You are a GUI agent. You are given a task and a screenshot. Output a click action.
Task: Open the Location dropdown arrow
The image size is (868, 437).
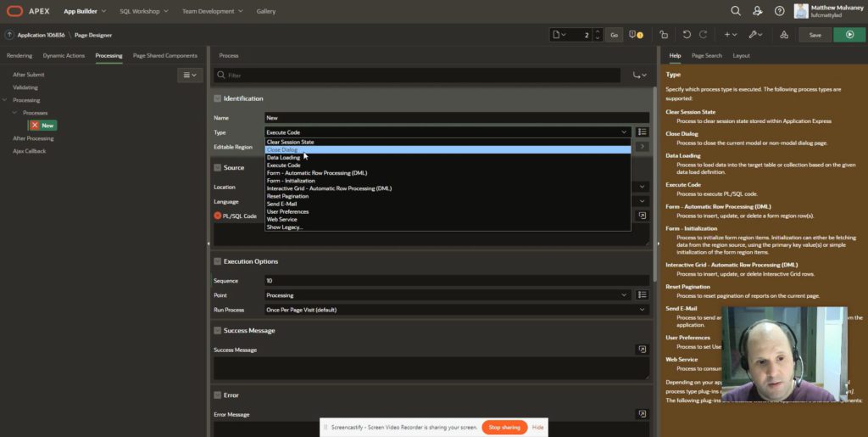pyautogui.click(x=643, y=187)
